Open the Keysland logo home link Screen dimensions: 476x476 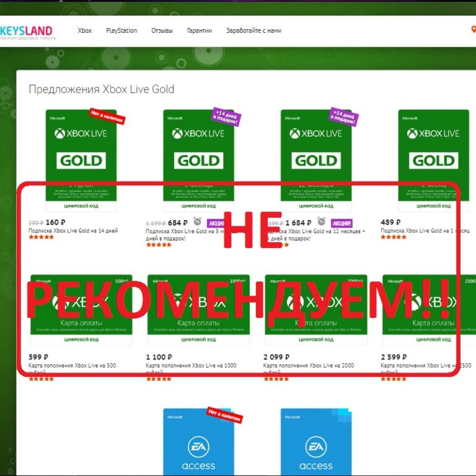tap(27, 32)
